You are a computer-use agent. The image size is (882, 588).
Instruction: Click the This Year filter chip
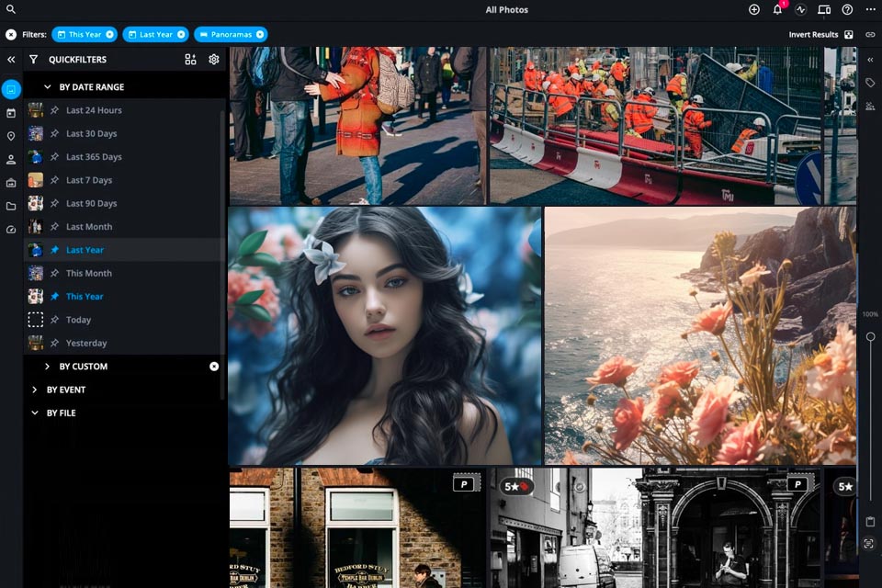[x=85, y=34]
